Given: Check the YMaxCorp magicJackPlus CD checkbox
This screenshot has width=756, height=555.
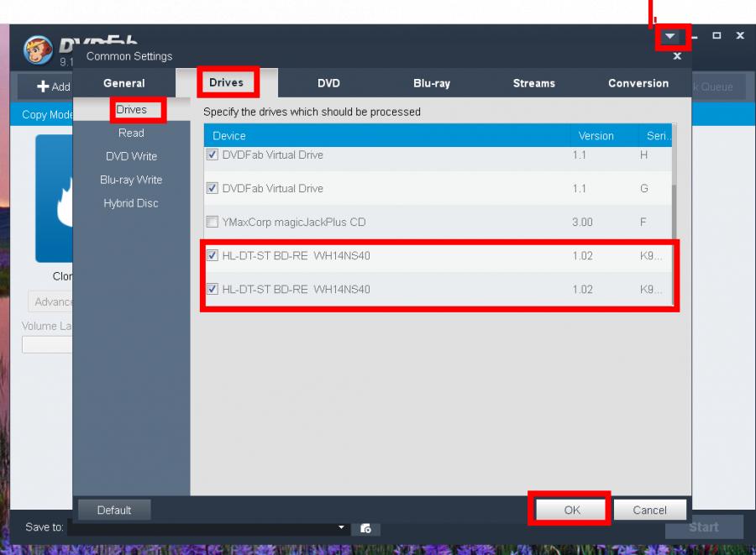Looking at the screenshot, I should 213,222.
